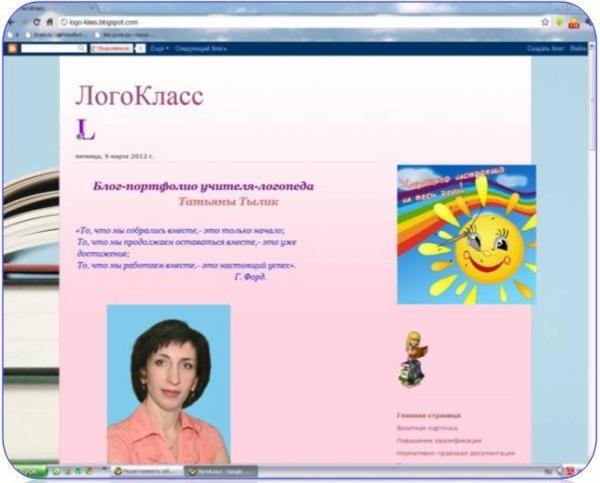Screen dimensions: 600x483
Task: Open 'Нормативно-правовая документация' sidebar page
Action: pyautogui.click(x=456, y=453)
